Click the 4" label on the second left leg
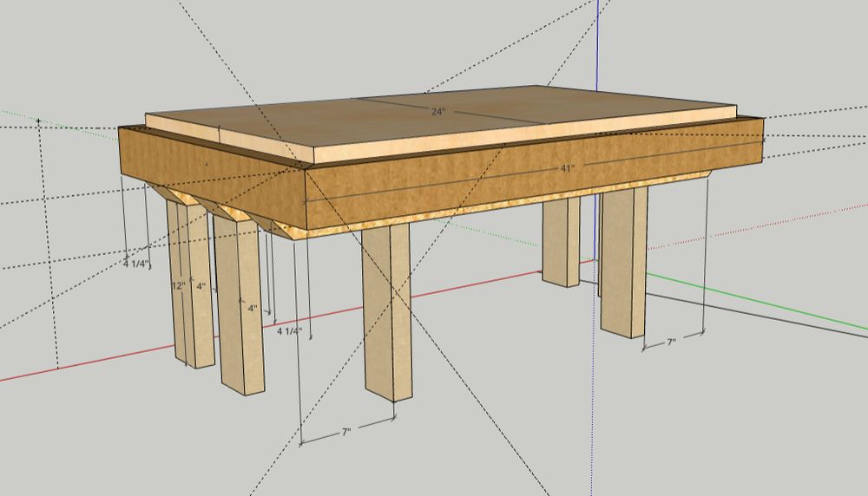 pos(252,308)
